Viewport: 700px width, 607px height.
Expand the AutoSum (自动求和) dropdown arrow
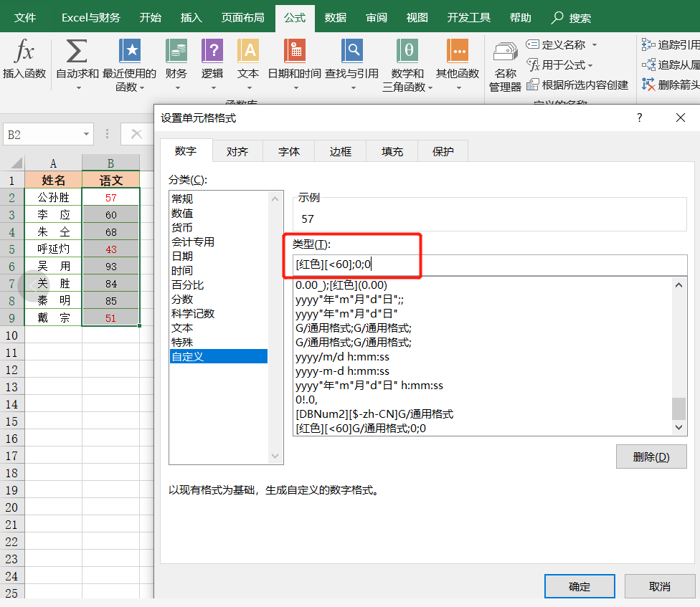tap(79, 88)
